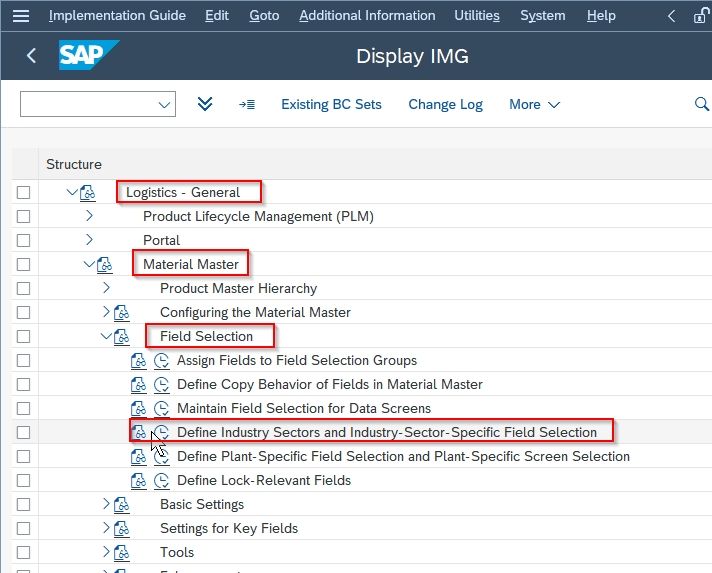Image resolution: width=712 pixels, height=573 pixels.
Task: Expand the Settings for Key Fields node
Action: [x=106, y=528]
